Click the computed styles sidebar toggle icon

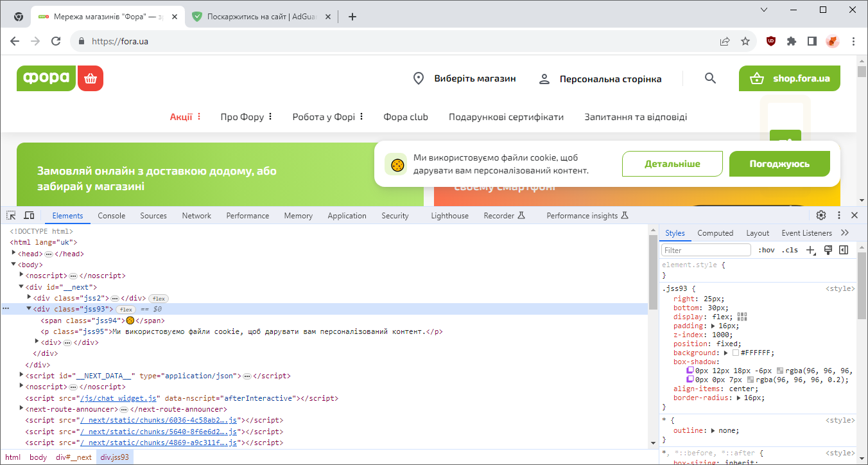click(x=843, y=250)
